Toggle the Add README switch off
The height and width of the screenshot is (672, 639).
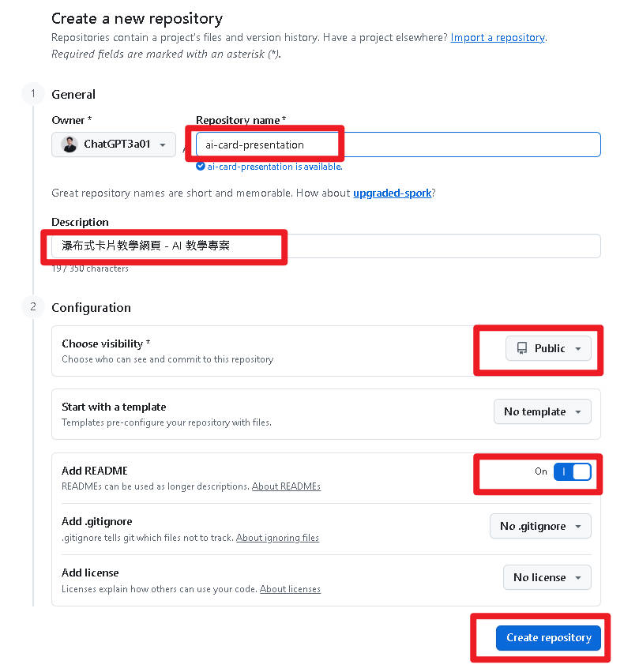(x=572, y=471)
